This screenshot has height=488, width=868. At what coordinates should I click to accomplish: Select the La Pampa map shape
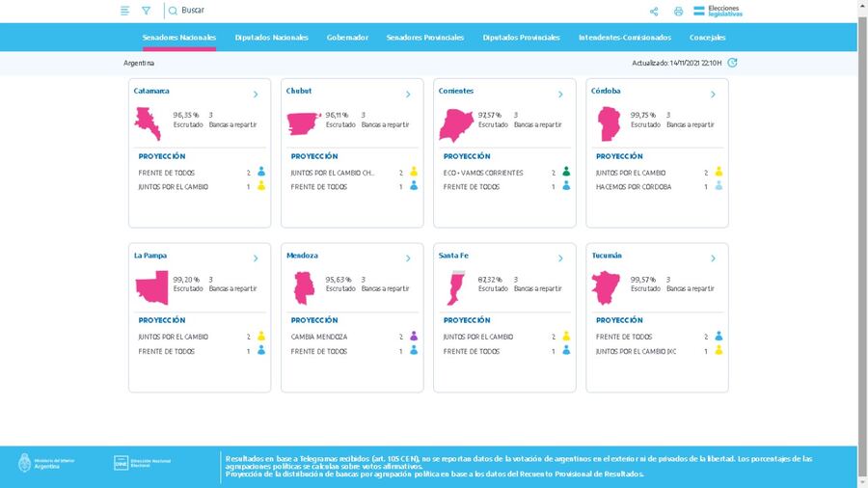tap(151, 287)
